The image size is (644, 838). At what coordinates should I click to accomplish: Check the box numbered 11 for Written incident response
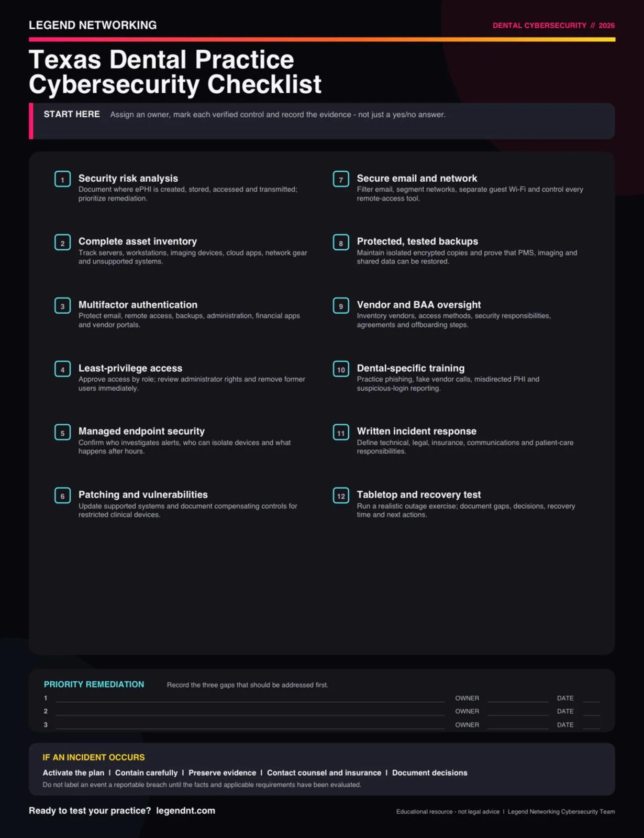pyautogui.click(x=341, y=433)
